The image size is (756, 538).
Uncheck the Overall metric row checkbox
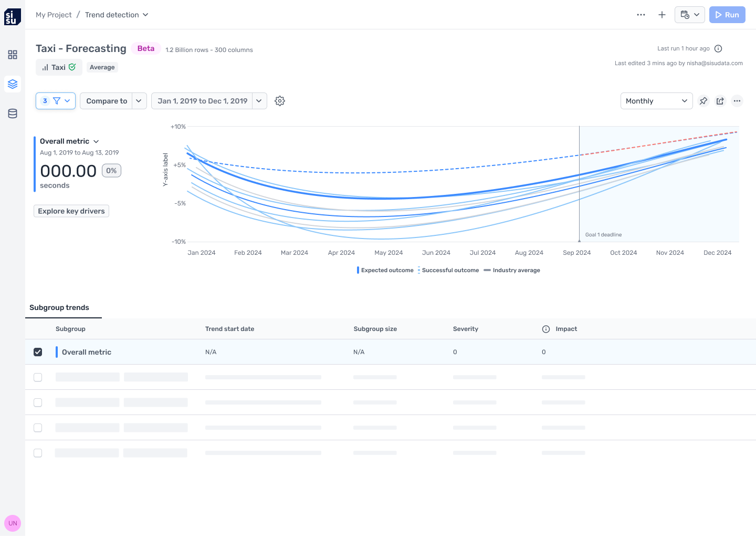pos(38,352)
